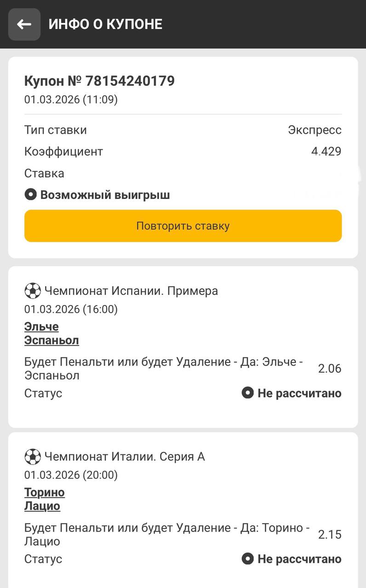Open the Лацио team link
Viewport: 366px width, 588px height.
coord(42,506)
